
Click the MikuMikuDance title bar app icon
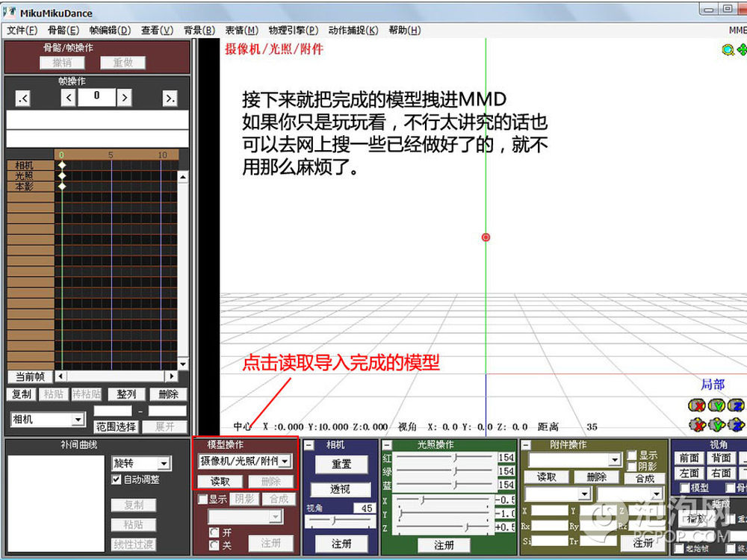[x=8, y=12]
